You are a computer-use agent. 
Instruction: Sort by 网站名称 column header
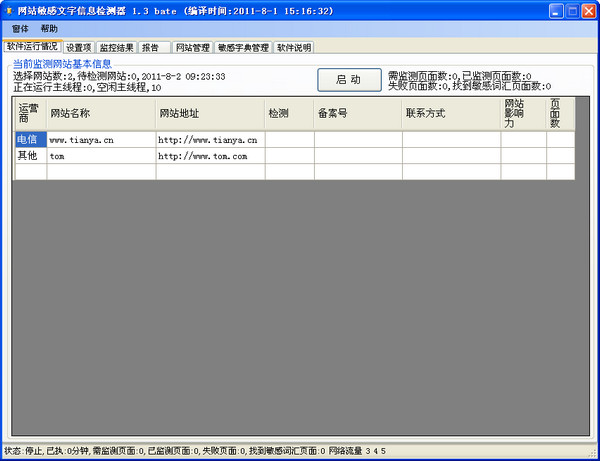tap(101, 113)
